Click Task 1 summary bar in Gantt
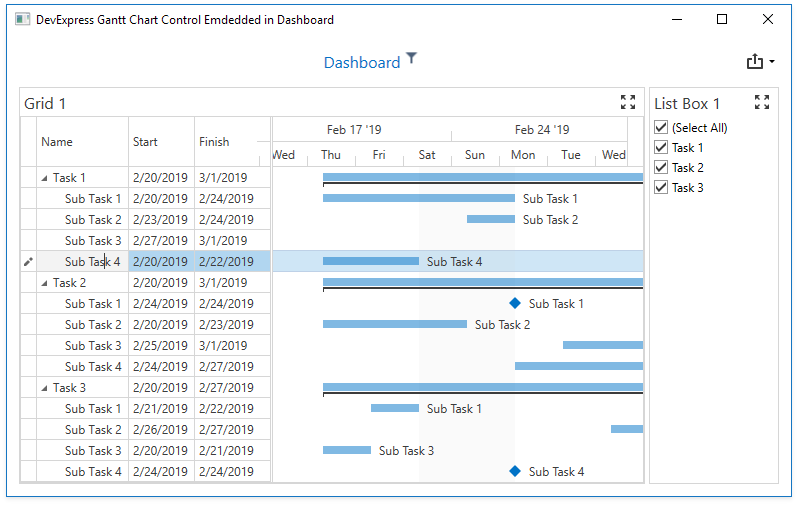Image resolution: width=798 pixels, height=505 pixels. click(483, 178)
